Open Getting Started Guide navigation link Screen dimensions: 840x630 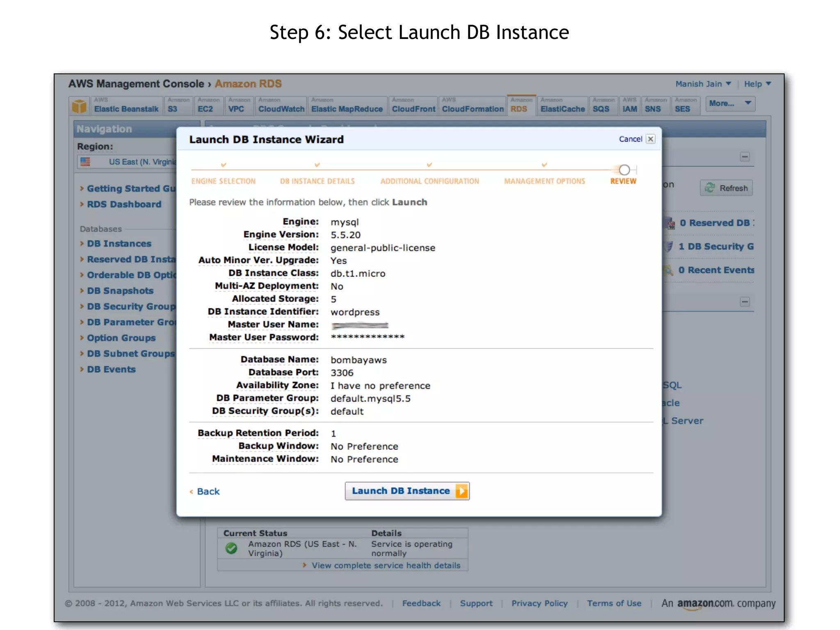pyautogui.click(x=131, y=189)
